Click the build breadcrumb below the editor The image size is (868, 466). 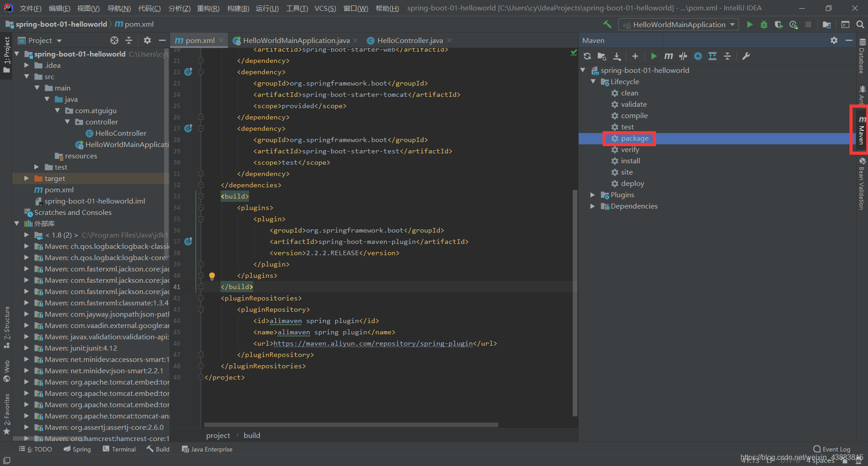pos(252,435)
